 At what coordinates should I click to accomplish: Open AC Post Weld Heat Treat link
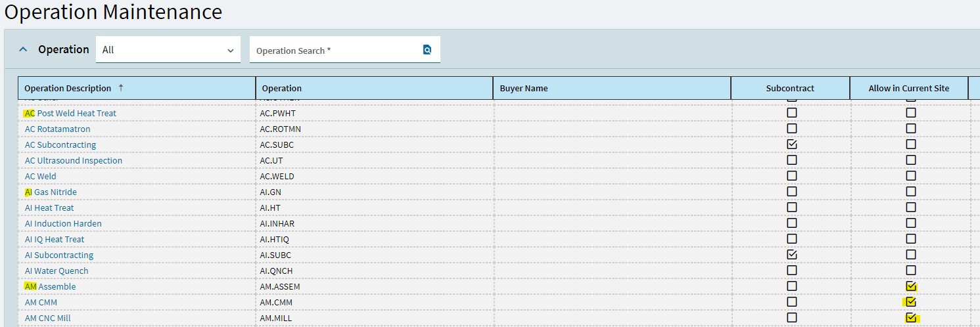click(70, 113)
